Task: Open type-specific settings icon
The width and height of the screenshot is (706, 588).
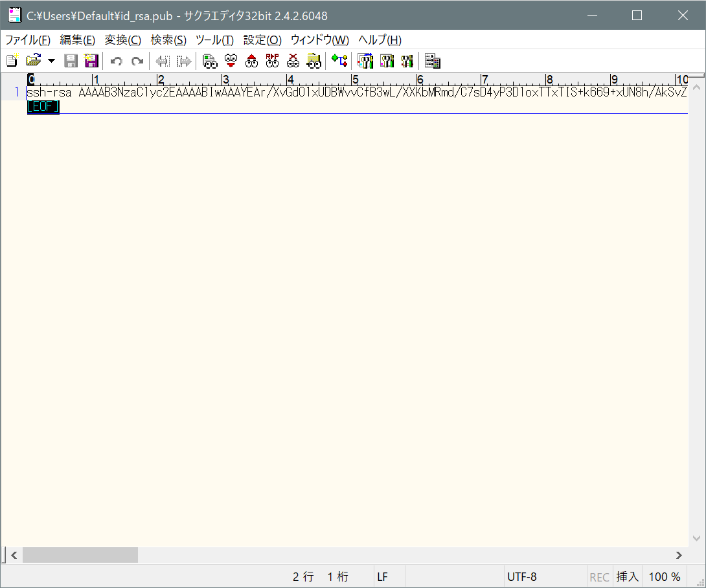Action: point(387,61)
